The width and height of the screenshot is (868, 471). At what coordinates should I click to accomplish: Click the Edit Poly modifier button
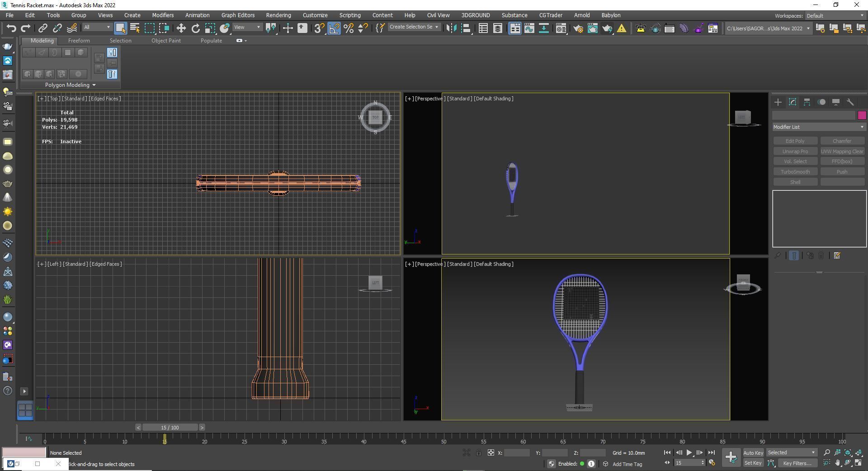[x=795, y=141]
